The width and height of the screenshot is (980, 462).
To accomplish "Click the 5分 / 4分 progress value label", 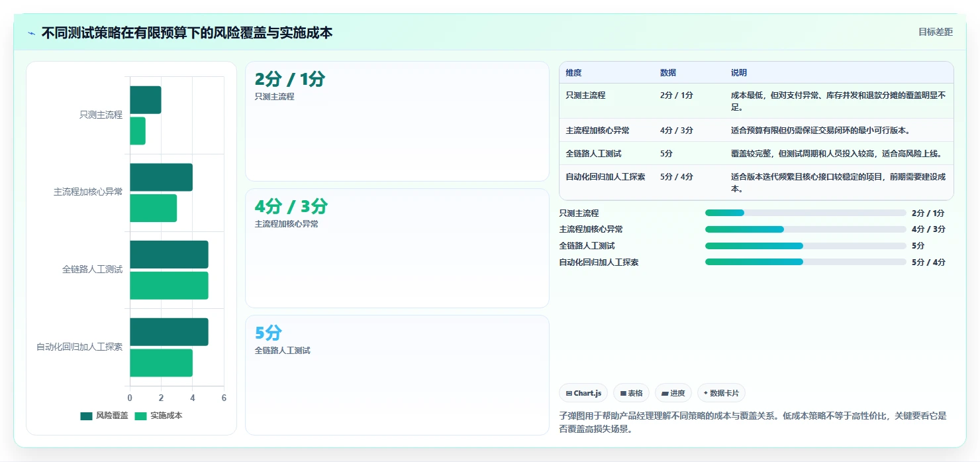I will pos(928,262).
